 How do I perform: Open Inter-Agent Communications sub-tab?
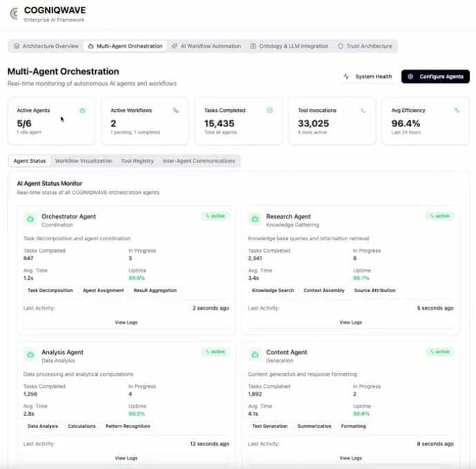tap(199, 161)
